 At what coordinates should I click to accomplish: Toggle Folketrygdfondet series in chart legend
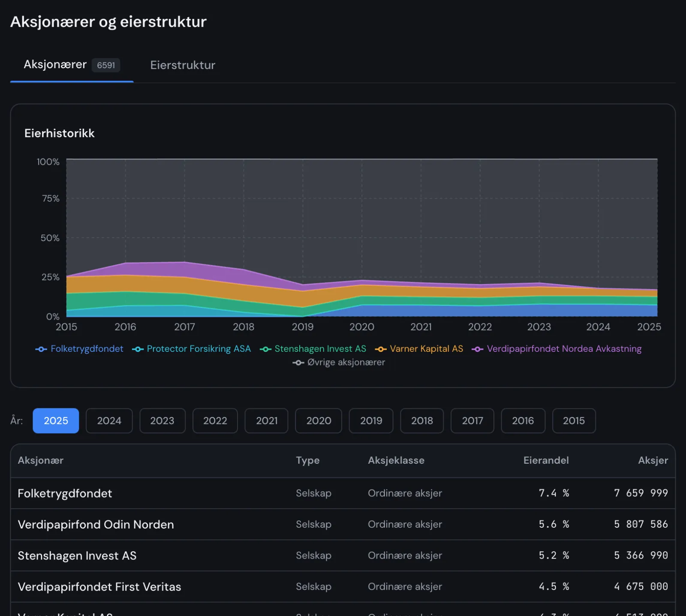(79, 349)
